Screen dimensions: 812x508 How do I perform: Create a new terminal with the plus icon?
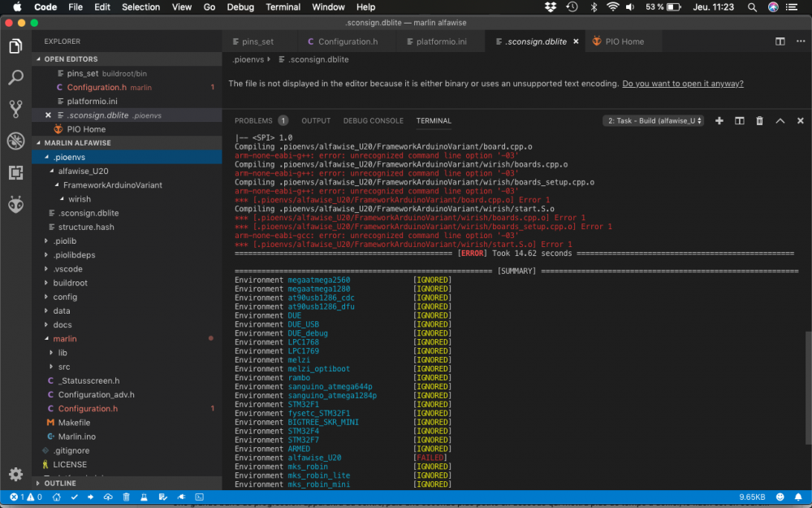point(719,121)
